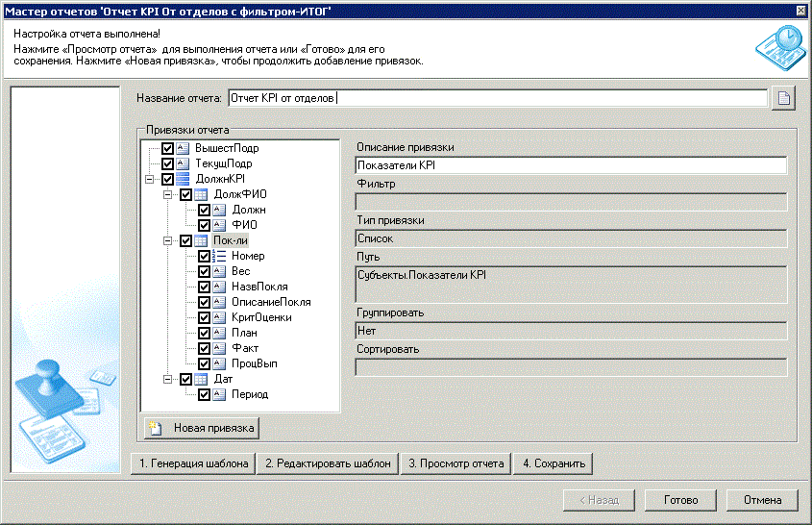Click the document icon beside the report name field
This screenshot has width=812, height=525.
(784, 98)
